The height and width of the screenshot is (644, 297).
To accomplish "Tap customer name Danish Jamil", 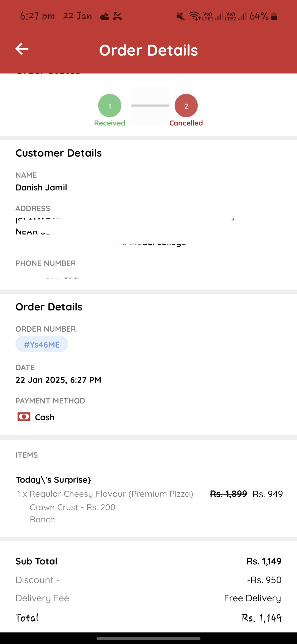I will point(41,188).
